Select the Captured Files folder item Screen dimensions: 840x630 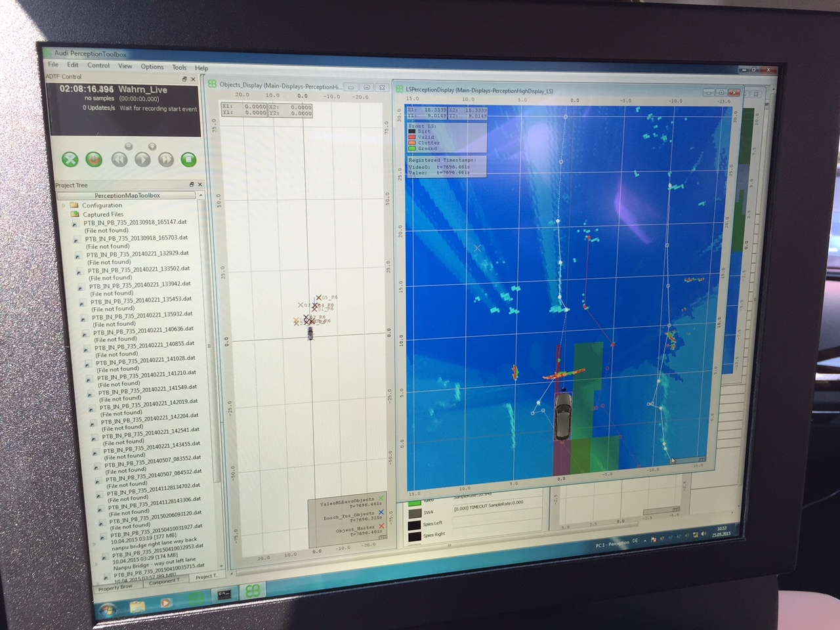pyautogui.click(x=103, y=215)
